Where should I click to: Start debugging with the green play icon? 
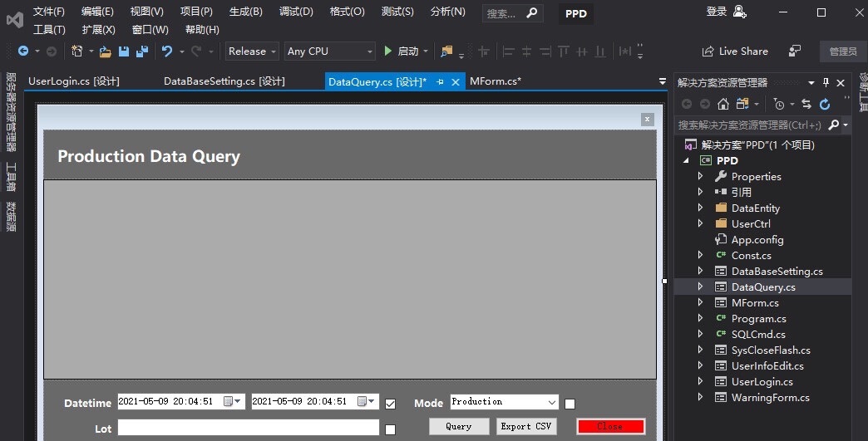click(388, 51)
